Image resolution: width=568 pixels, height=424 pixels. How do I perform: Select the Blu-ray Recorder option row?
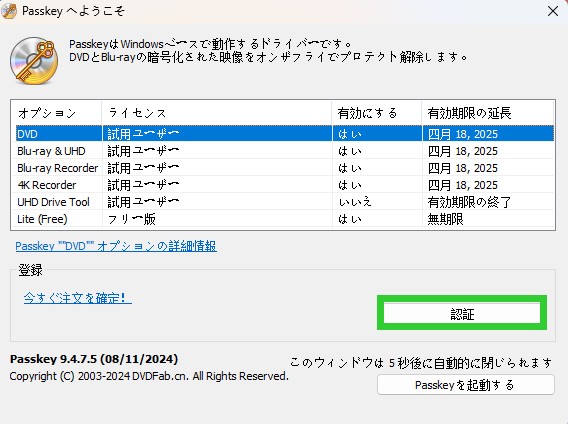point(285,168)
